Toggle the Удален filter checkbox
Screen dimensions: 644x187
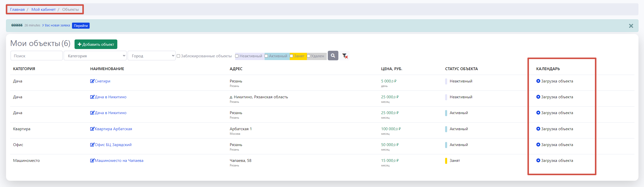pyautogui.click(x=308, y=56)
